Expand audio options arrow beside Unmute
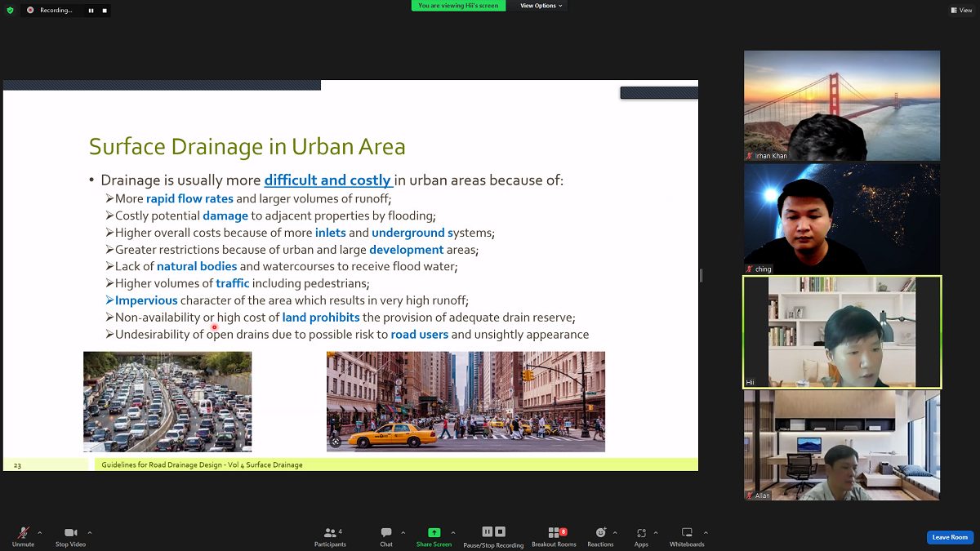Viewport: 980px width, 551px height. click(40, 532)
